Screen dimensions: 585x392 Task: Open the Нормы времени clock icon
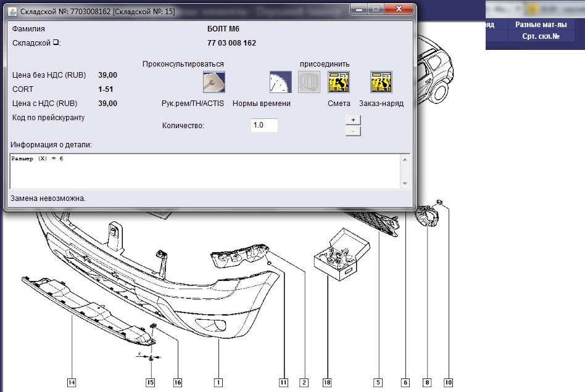tap(280, 82)
